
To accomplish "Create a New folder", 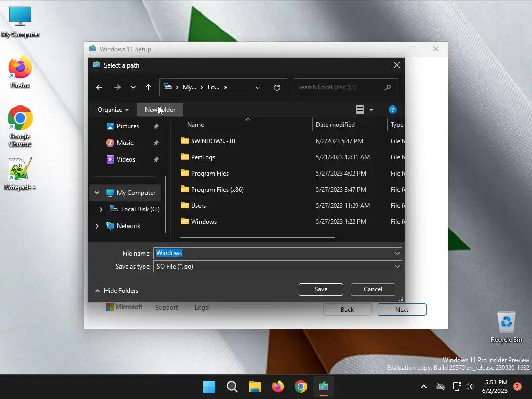I will pyautogui.click(x=160, y=110).
